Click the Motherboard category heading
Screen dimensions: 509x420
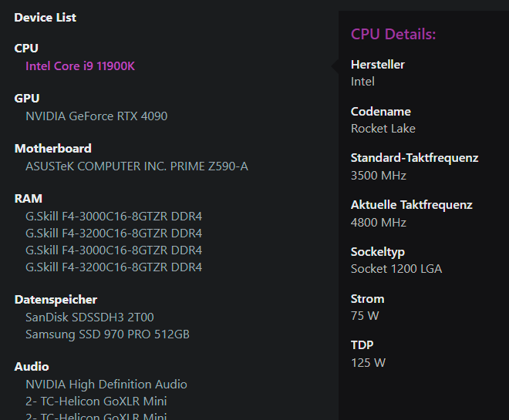click(x=52, y=149)
